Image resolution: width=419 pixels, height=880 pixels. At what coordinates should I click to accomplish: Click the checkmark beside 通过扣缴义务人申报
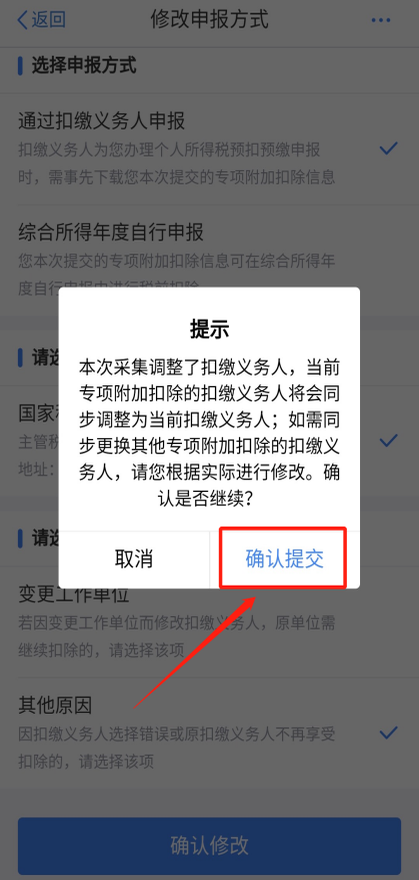pyautogui.click(x=388, y=148)
